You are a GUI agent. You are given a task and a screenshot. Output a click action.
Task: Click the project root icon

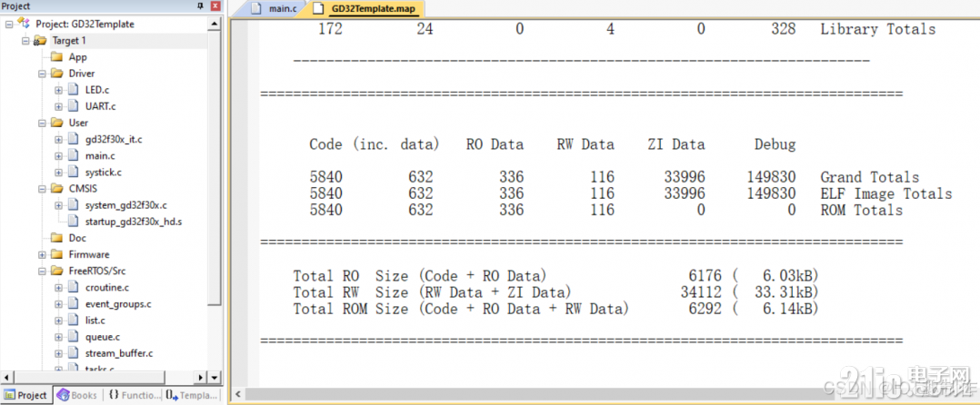[24, 24]
